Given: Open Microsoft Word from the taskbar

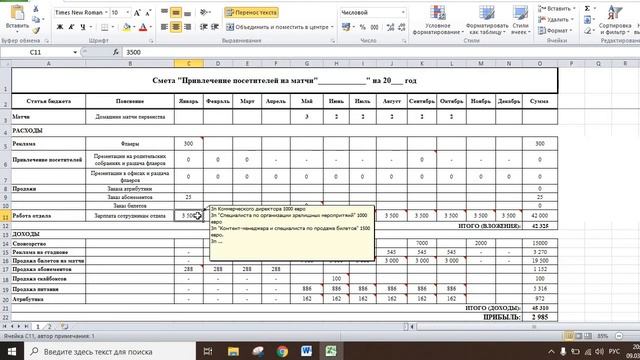Looking at the screenshot, I should click(306, 351).
